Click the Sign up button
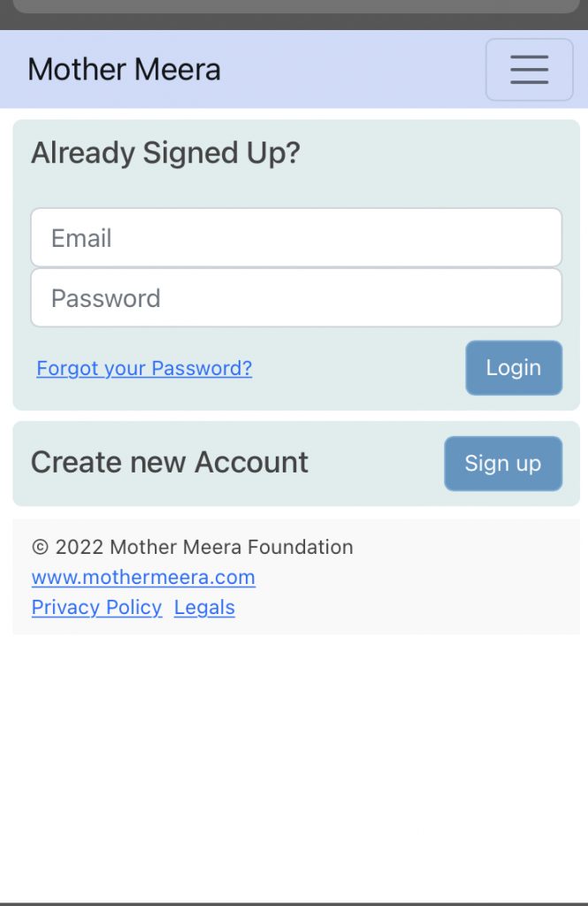The image size is (588, 906). [503, 464]
